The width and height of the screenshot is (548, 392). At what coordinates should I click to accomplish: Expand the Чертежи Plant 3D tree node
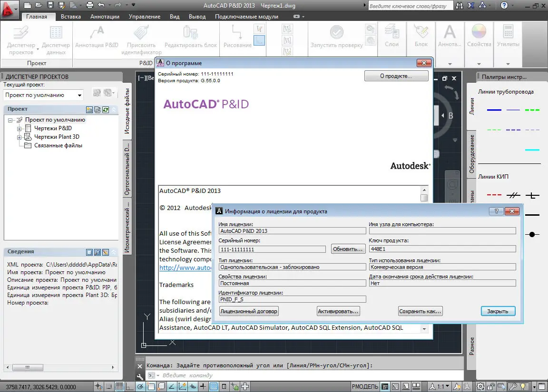[x=19, y=137]
